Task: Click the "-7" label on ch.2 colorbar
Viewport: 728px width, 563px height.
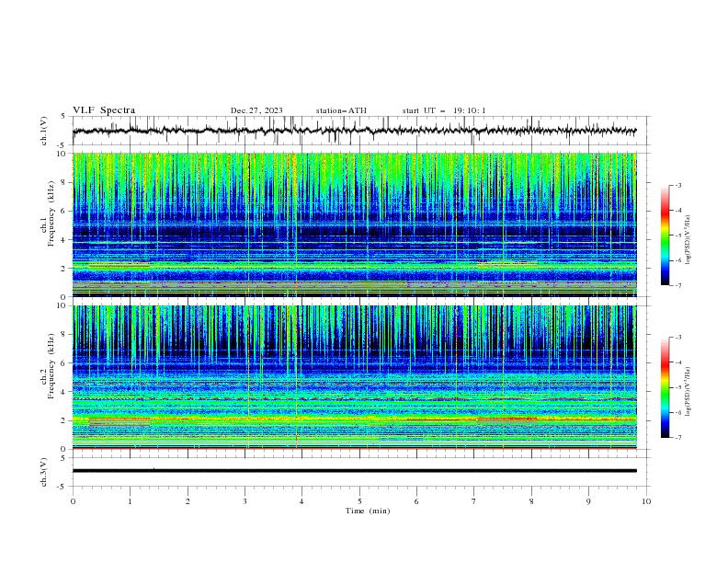Action: pos(677,437)
